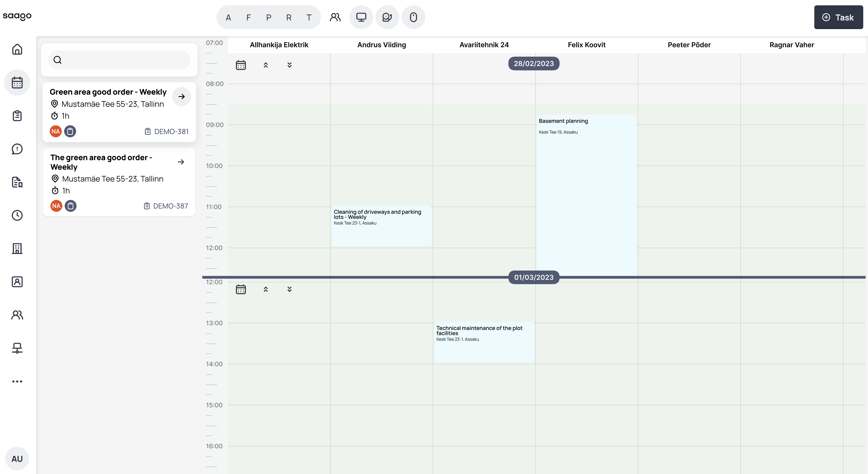
Task: Click the teams (people) icon in sidebar
Action: point(17,315)
